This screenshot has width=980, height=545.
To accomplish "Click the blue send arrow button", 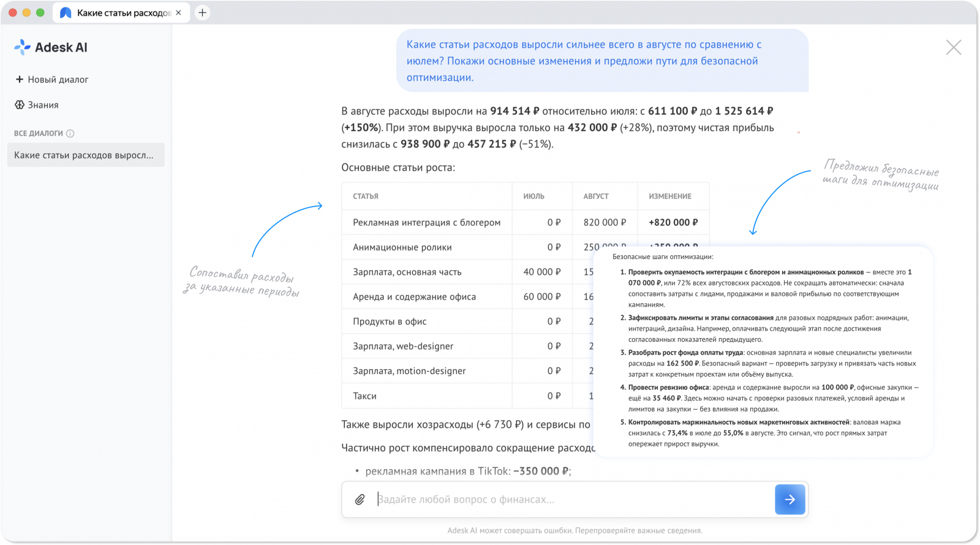I will 790,500.
